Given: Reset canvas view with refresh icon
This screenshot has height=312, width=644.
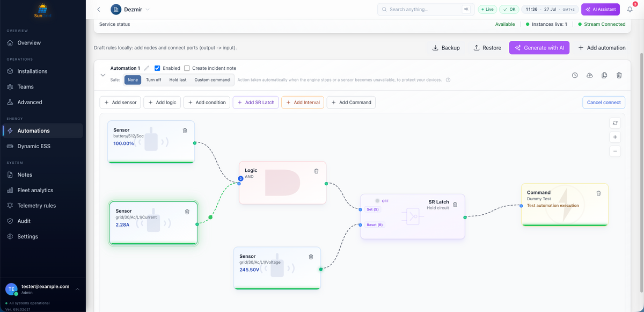Looking at the screenshot, I should (x=615, y=123).
